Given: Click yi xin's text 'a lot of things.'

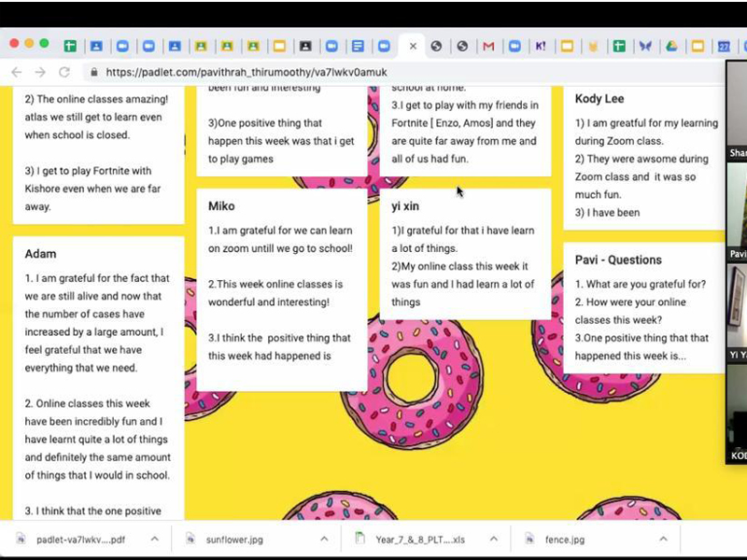Looking at the screenshot, I should tap(425, 248).
